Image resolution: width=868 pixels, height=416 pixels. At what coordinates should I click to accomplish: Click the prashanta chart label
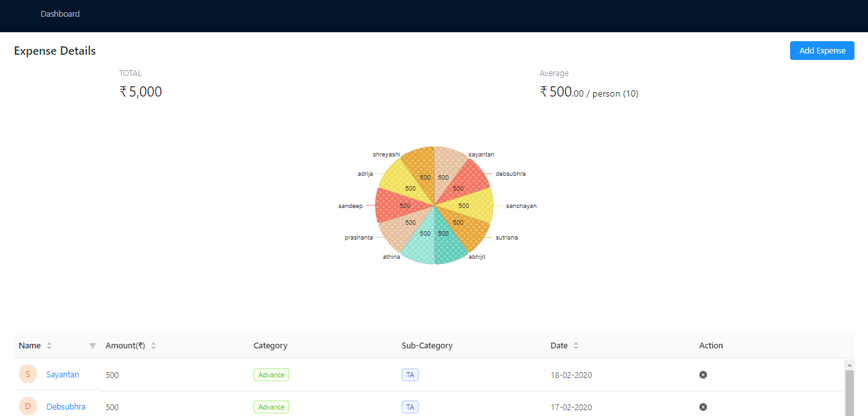tap(359, 238)
